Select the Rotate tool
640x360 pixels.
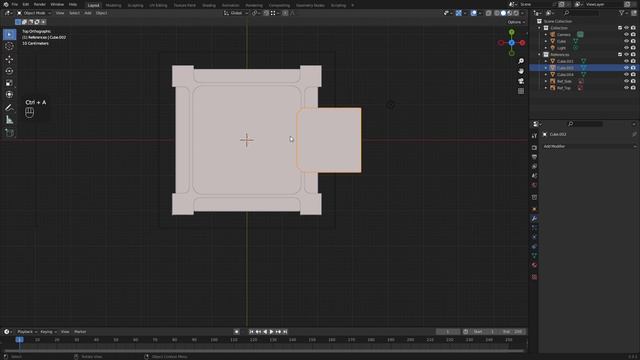[x=9, y=71]
